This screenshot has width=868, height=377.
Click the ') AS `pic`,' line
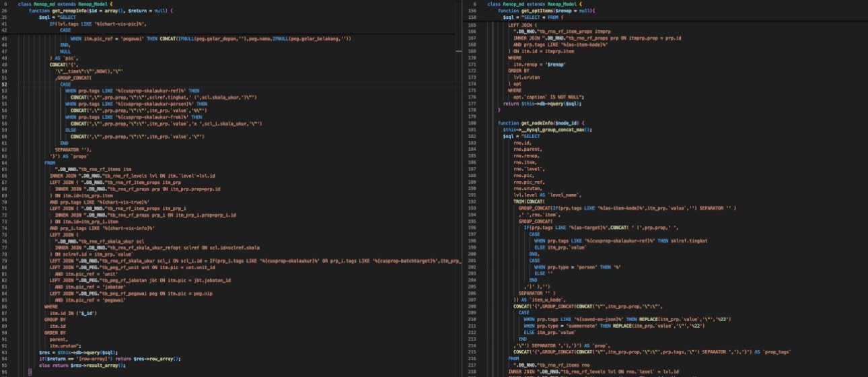pos(65,58)
